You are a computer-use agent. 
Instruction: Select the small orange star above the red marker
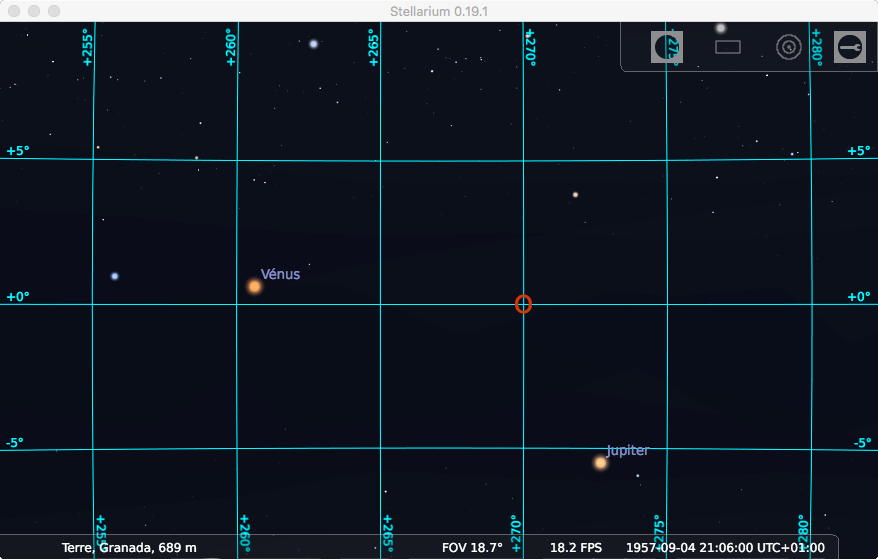point(575,195)
